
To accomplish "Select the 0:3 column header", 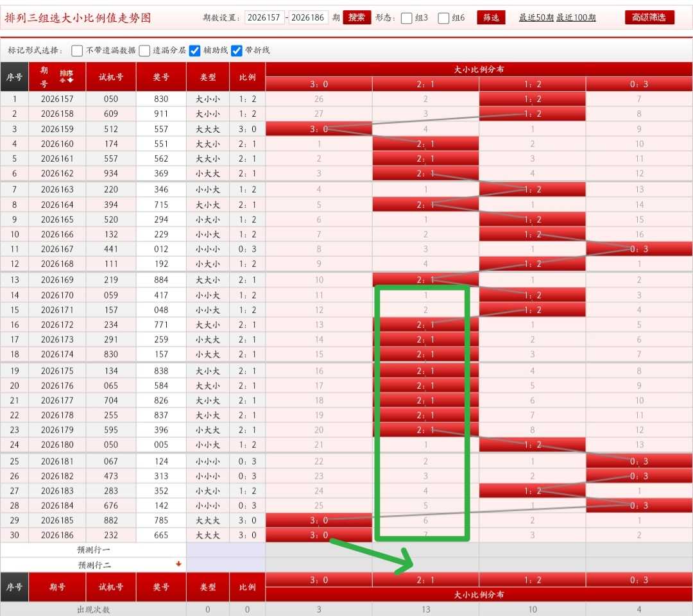I will point(639,84).
